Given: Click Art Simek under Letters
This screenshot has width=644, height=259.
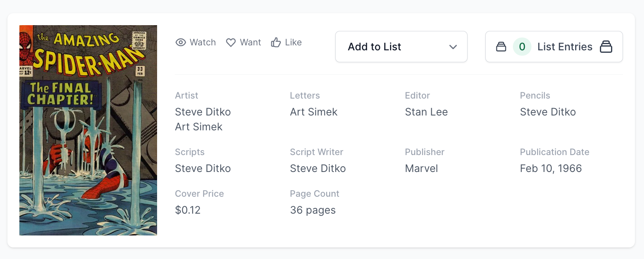Looking at the screenshot, I should tap(314, 112).
